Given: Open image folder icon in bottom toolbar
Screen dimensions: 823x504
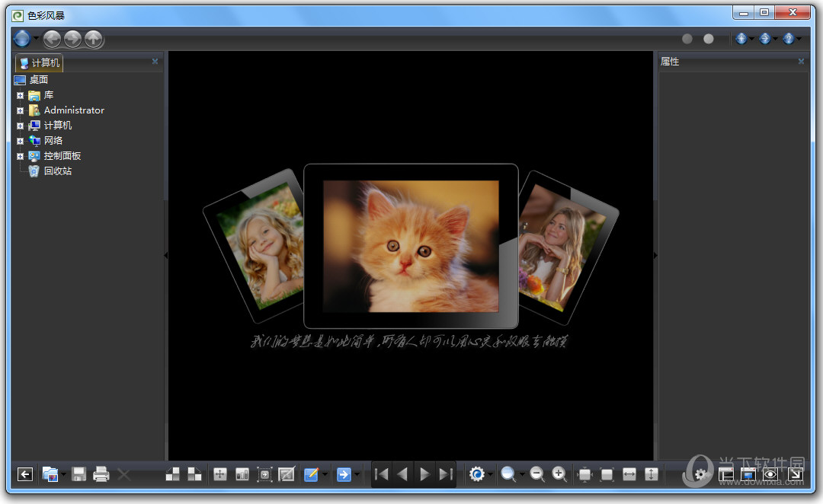Looking at the screenshot, I should (x=50, y=474).
